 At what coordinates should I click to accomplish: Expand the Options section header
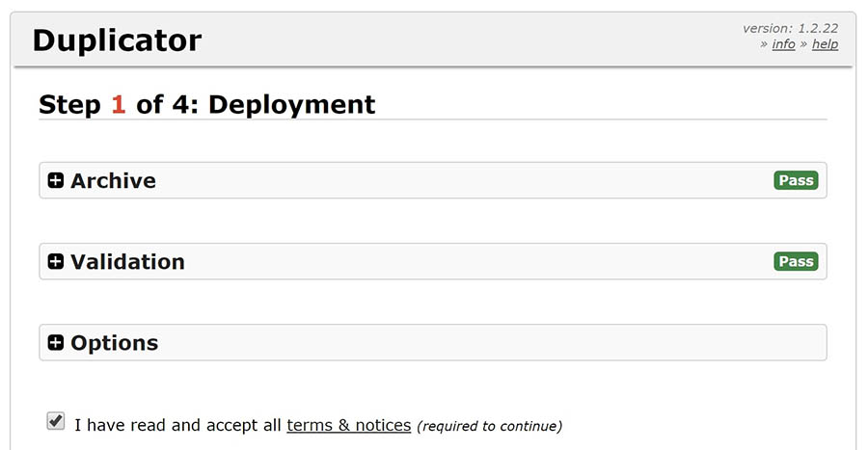[433, 343]
